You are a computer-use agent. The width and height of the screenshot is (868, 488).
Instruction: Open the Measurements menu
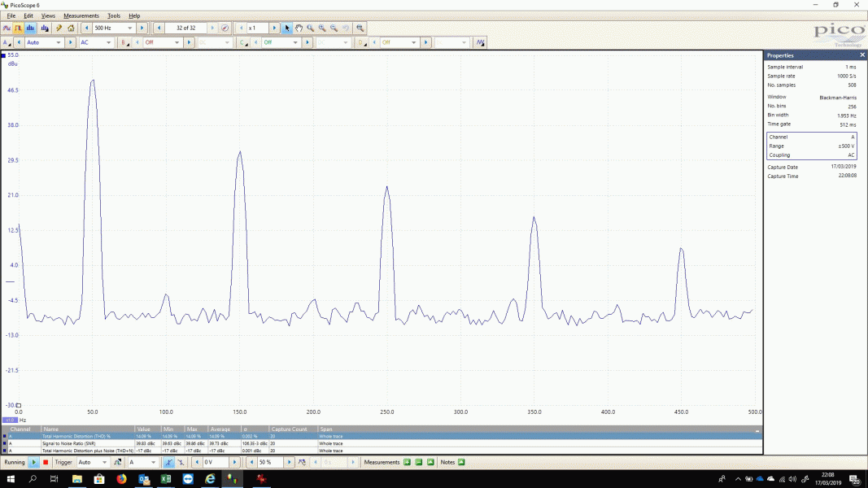pyautogui.click(x=81, y=16)
